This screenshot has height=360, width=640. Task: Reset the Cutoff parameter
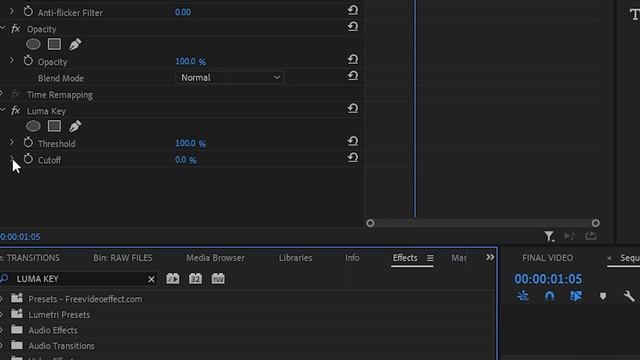coord(353,158)
